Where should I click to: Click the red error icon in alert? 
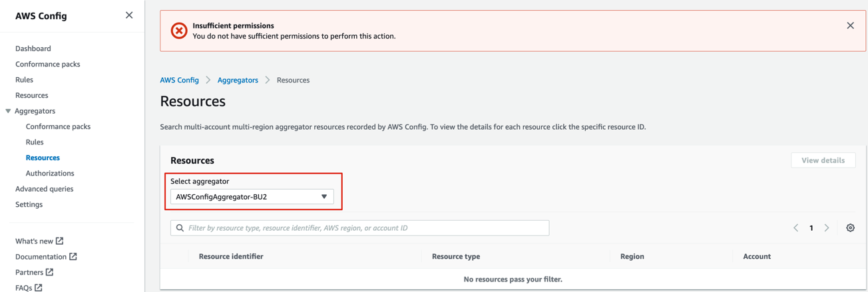click(x=179, y=31)
